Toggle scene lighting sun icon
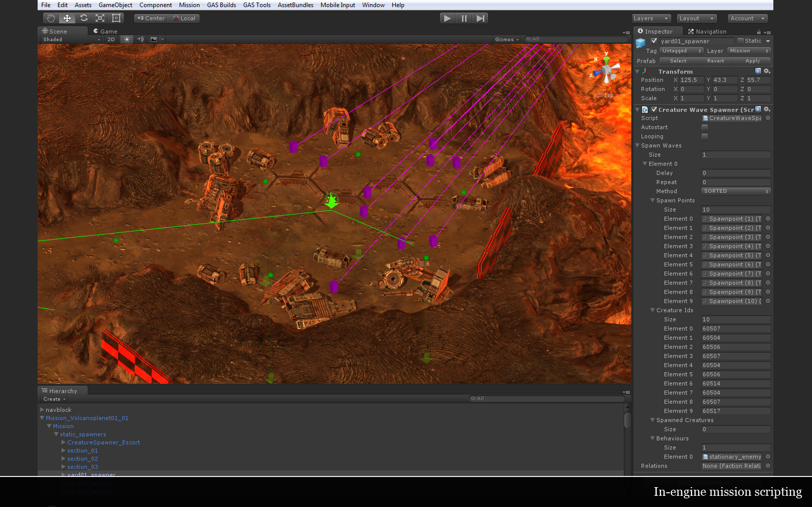812x507 pixels. (x=127, y=39)
